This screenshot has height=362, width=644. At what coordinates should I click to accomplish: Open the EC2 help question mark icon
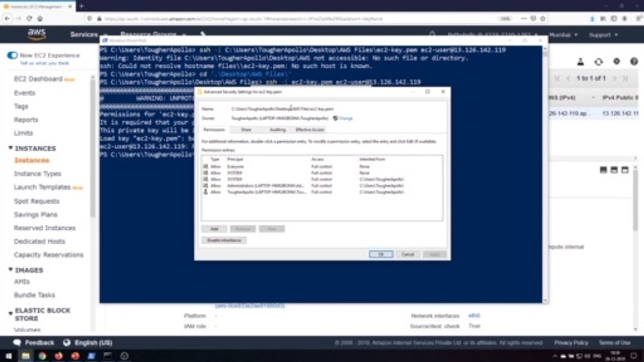click(634, 62)
